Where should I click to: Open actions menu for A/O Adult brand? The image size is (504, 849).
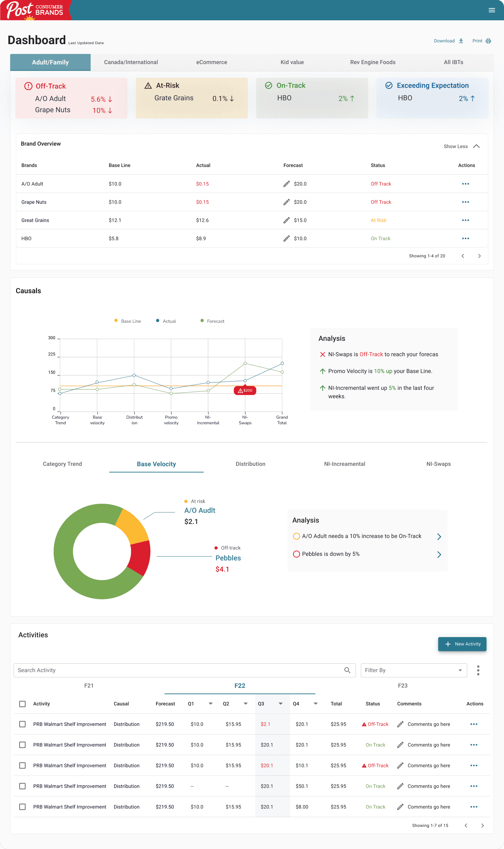click(465, 184)
